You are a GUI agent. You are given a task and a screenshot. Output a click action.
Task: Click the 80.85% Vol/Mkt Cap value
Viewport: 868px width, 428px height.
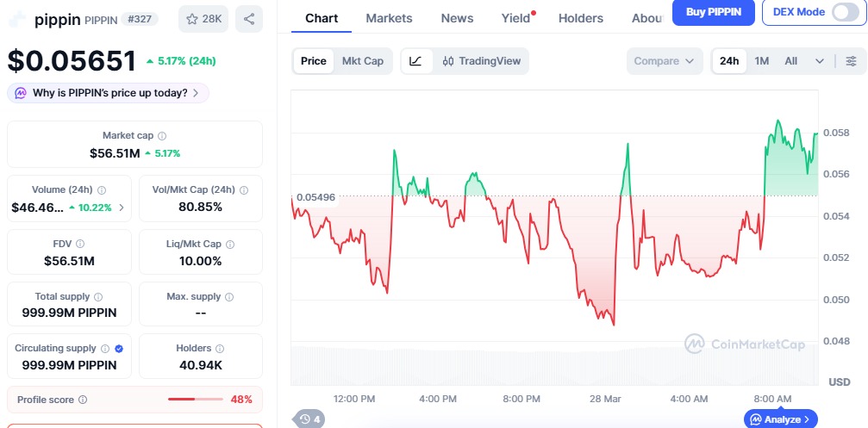[200, 208]
